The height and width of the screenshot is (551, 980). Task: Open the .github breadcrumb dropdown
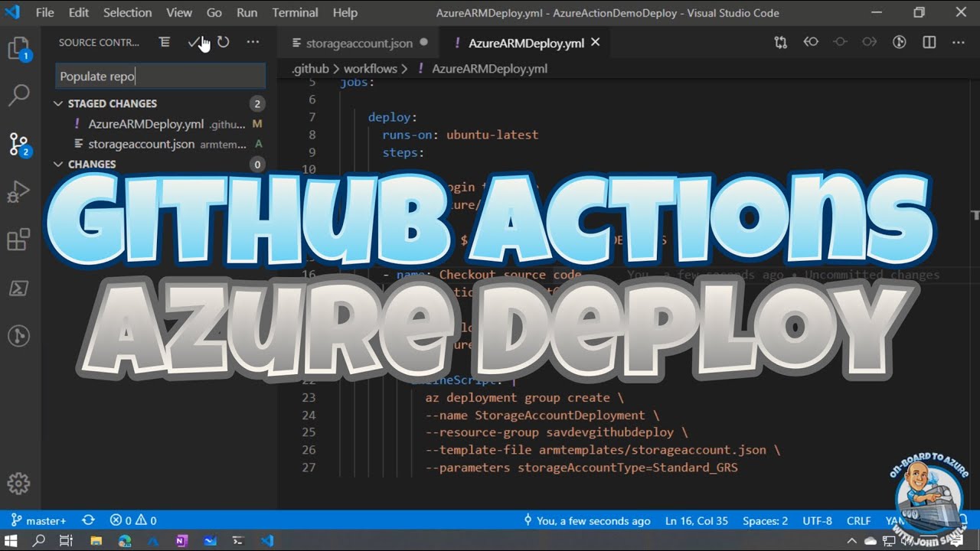tap(310, 69)
